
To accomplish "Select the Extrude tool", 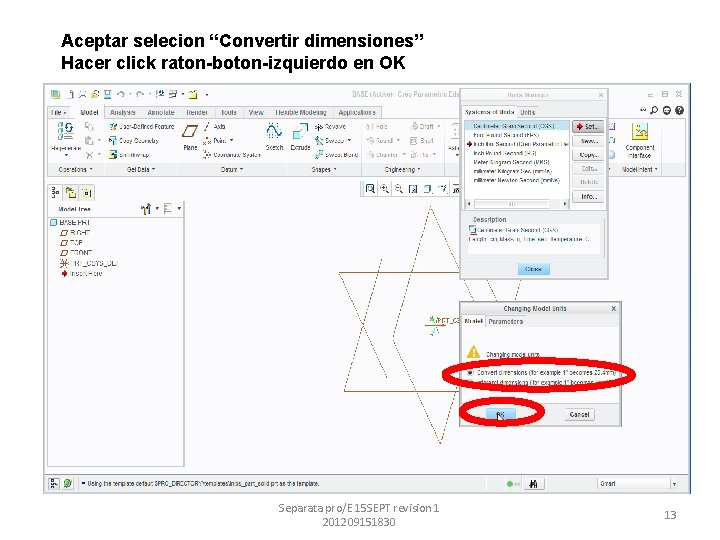I will coord(300,137).
